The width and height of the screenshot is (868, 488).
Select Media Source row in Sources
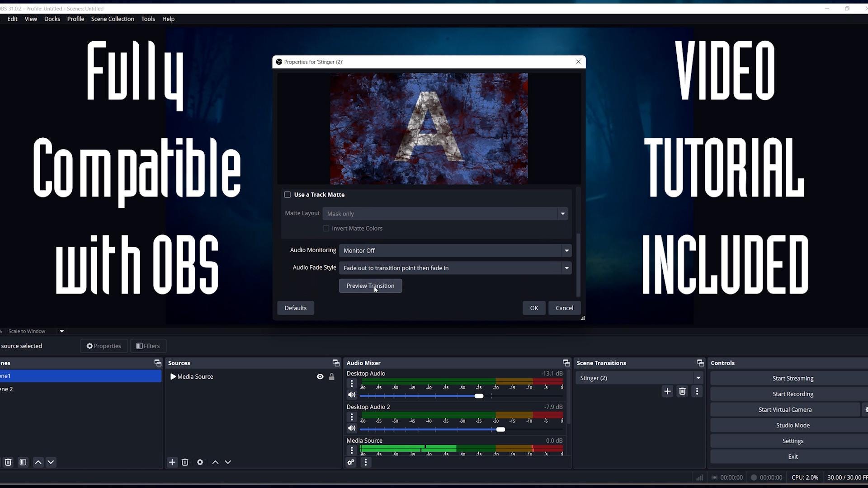click(253, 376)
